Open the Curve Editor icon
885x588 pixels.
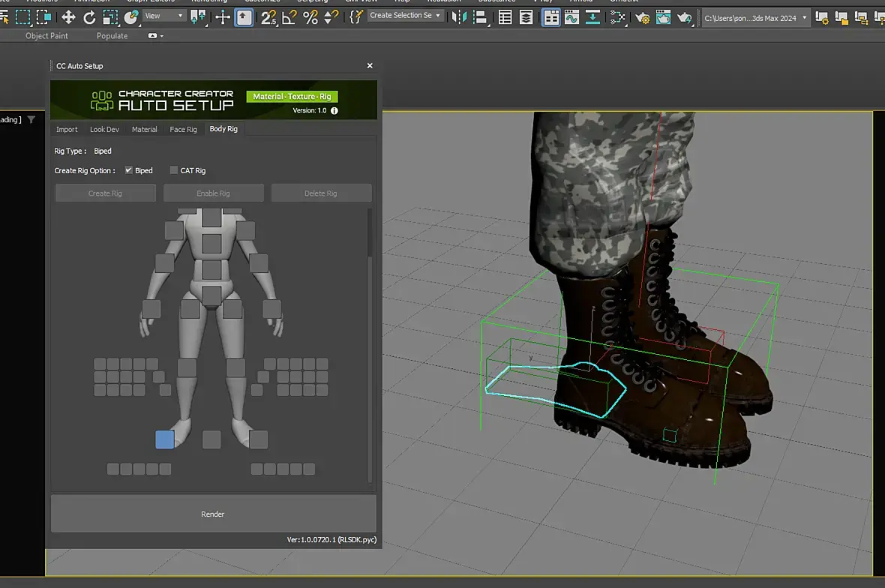(x=571, y=17)
